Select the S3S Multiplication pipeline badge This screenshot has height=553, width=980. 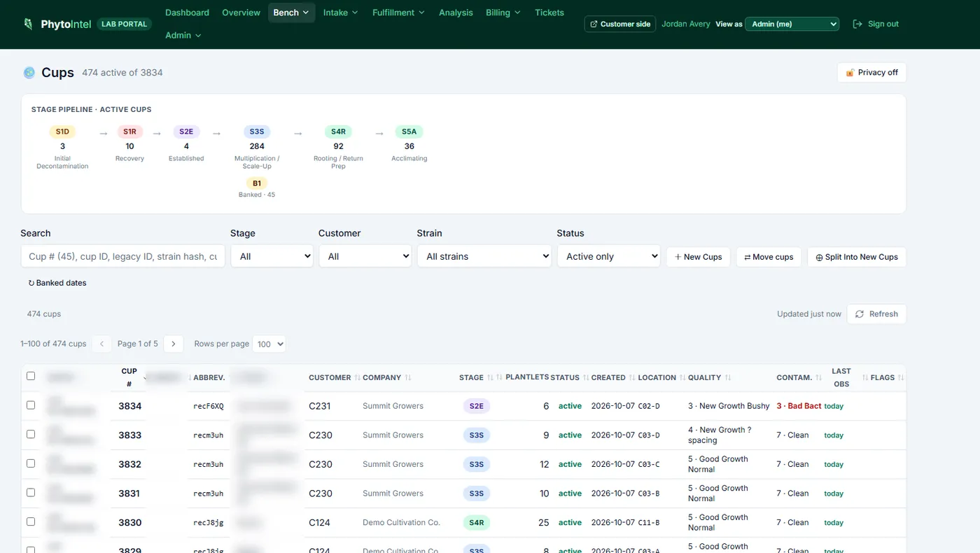click(257, 132)
